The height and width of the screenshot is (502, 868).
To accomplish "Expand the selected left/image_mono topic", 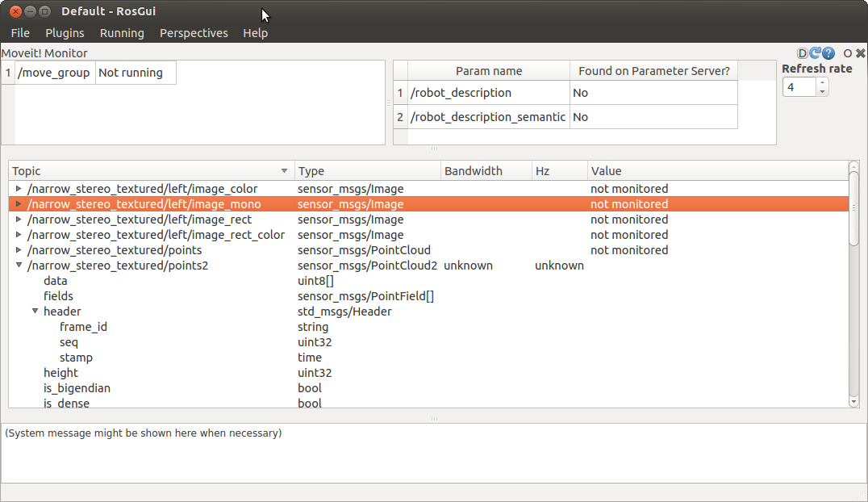I will point(19,204).
